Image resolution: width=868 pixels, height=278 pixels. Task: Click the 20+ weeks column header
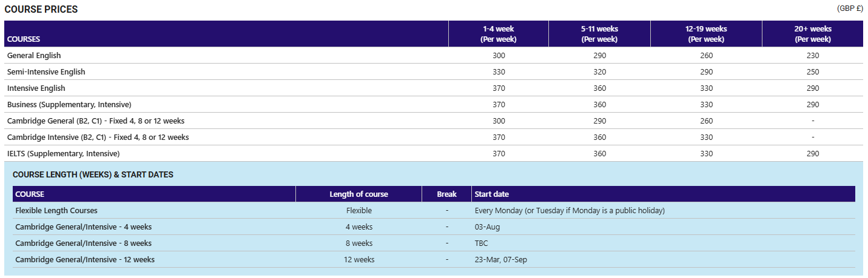click(812, 34)
